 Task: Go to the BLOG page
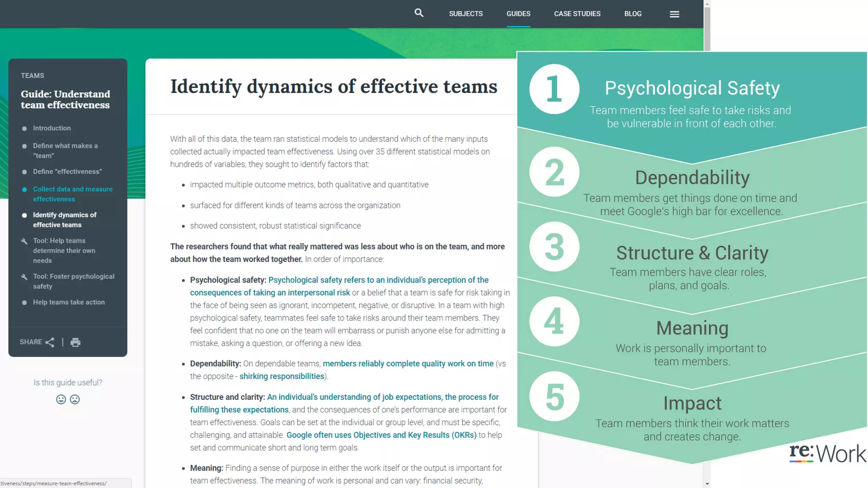(x=632, y=14)
